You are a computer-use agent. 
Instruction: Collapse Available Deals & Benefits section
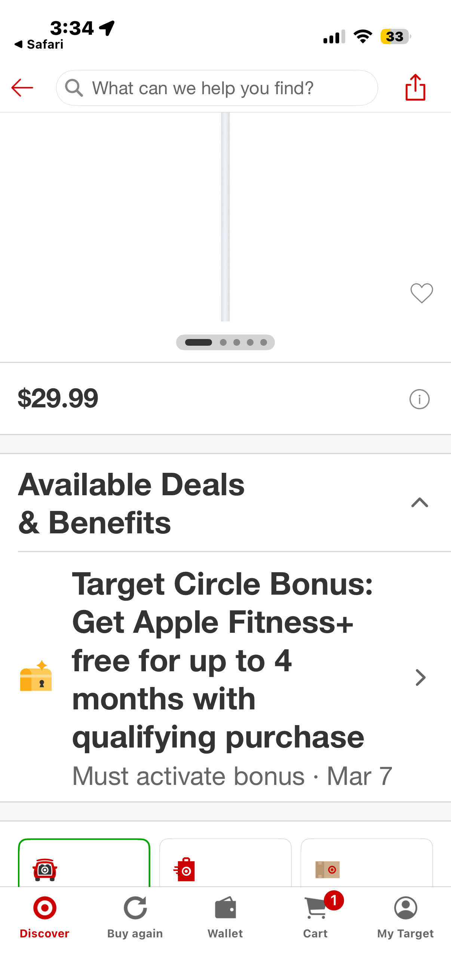click(x=420, y=503)
